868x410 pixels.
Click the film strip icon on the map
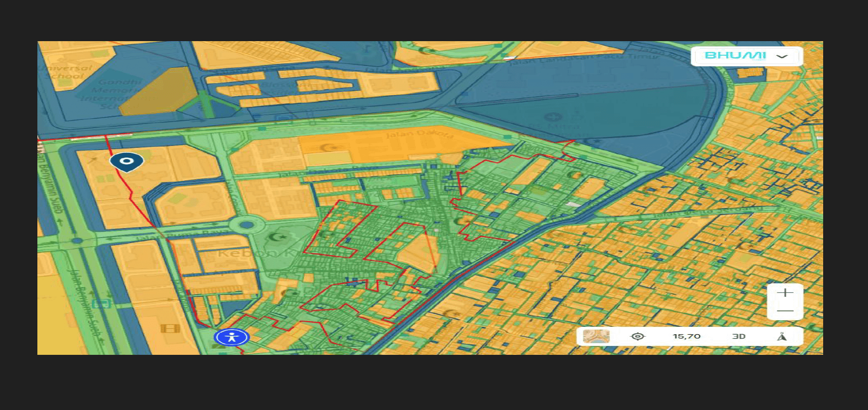click(170, 328)
